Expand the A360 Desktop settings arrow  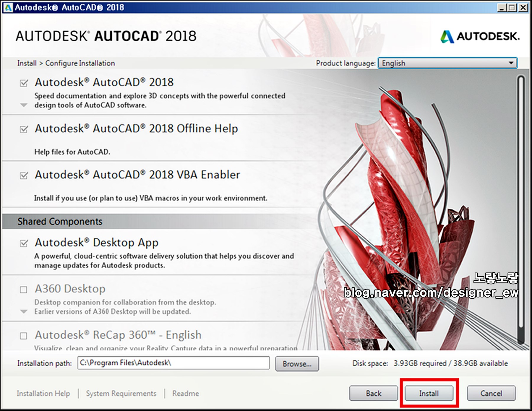24,311
